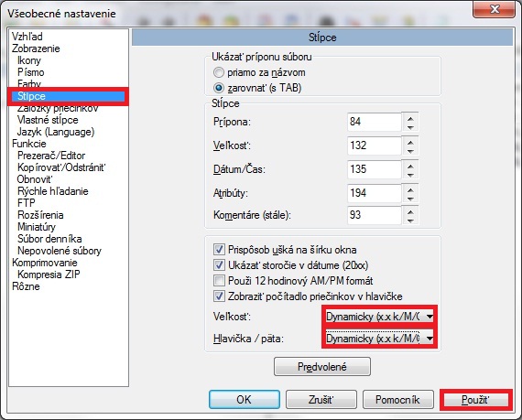Select 'priamo za názvom' radio option

pyautogui.click(x=219, y=72)
